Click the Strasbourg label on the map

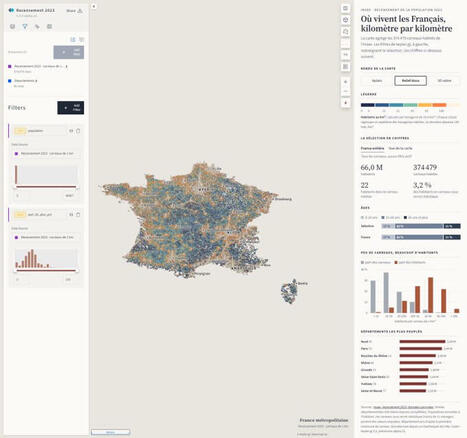pyautogui.click(x=283, y=199)
